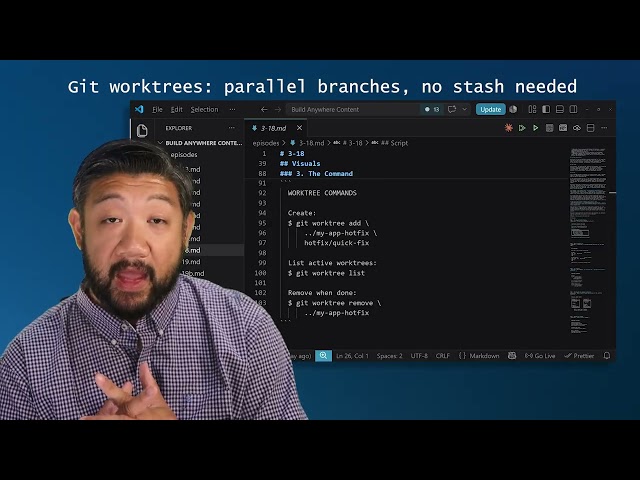Click the '$ git worktree add \' line
Image resolution: width=640 pixels, height=480 pixels.
tap(328, 223)
